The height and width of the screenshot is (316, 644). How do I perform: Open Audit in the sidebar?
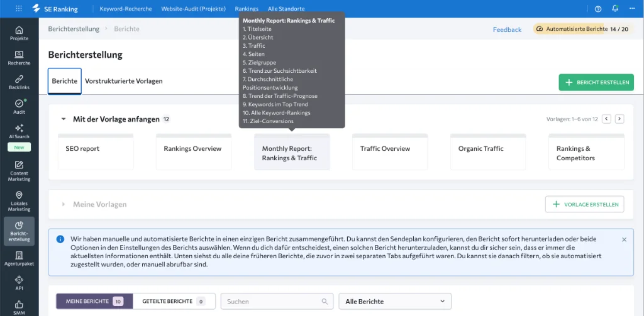tap(19, 107)
